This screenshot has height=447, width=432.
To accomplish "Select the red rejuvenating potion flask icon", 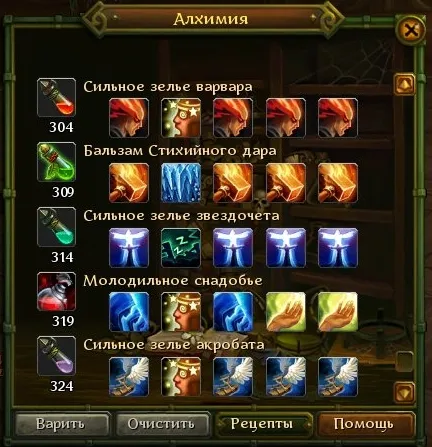I will 56,291.
